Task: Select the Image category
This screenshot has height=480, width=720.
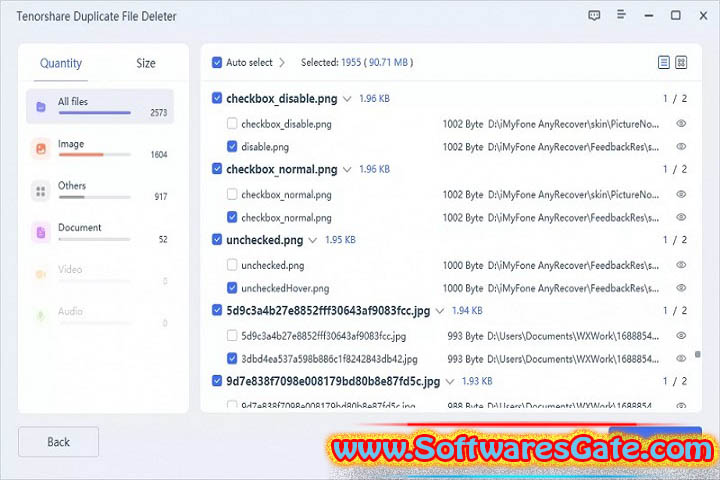Action: pos(100,149)
